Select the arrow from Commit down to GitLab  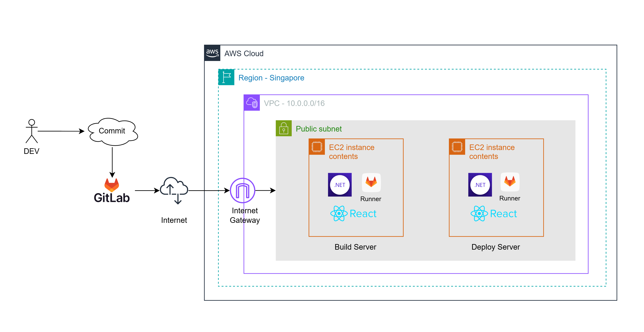click(112, 162)
